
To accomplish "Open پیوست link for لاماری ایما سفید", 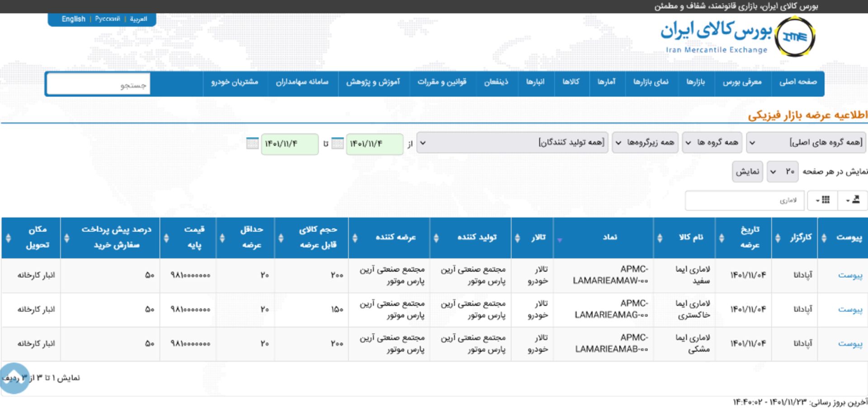I will coord(850,275).
